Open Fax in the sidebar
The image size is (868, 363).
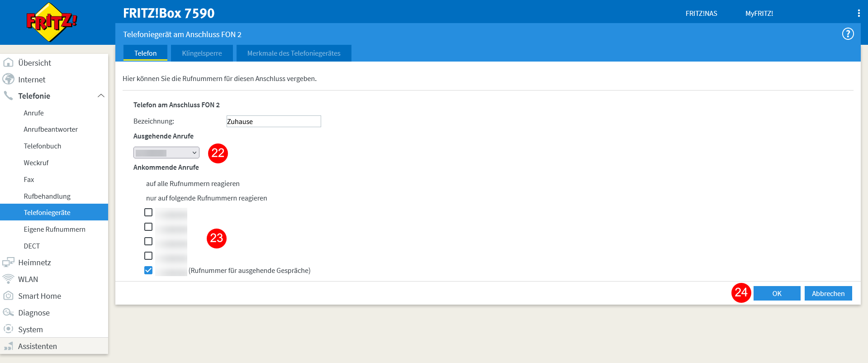[x=29, y=180]
